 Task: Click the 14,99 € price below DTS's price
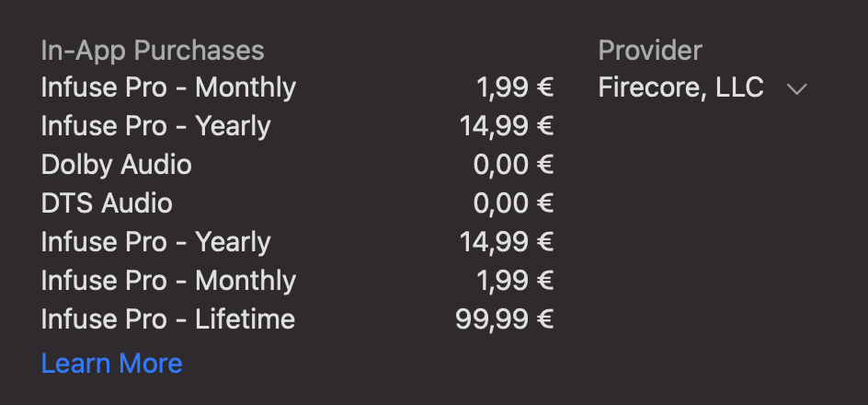(x=507, y=242)
